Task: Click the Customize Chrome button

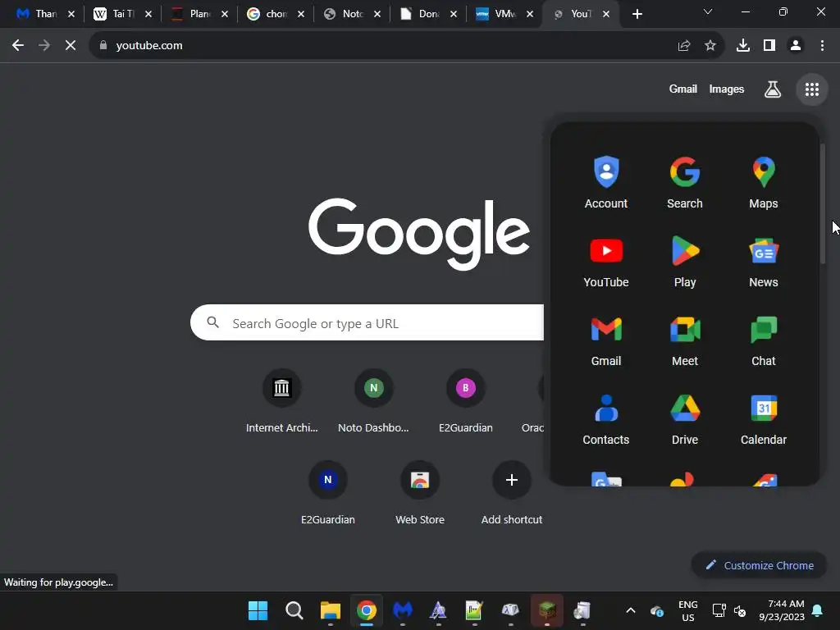Action: 759,565
